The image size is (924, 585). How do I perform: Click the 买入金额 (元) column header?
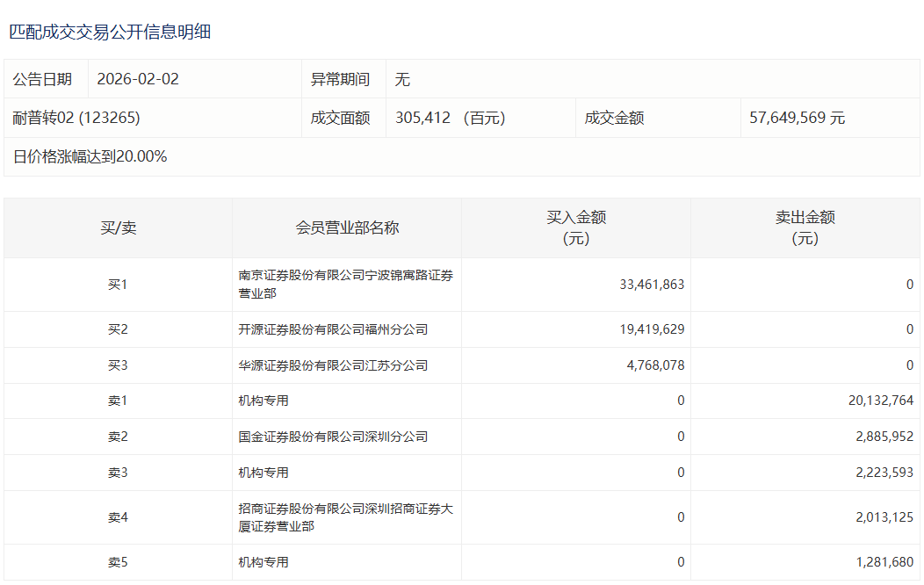click(x=576, y=227)
